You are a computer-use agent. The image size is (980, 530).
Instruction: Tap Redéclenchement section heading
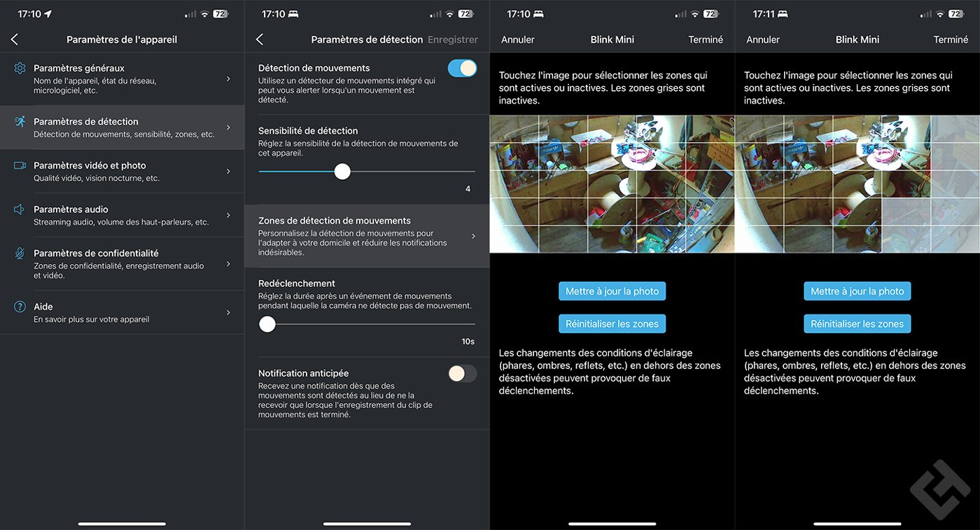click(x=297, y=284)
